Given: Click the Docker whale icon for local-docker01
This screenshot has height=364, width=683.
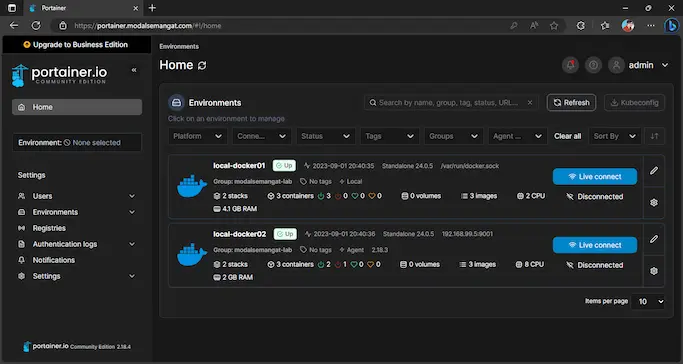Looking at the screenshot, I should 192,186.
